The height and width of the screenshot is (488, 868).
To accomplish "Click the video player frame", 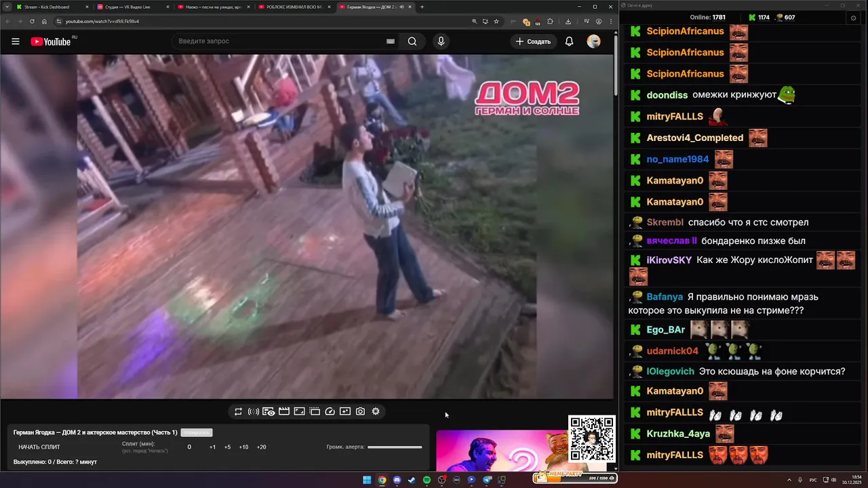I will pos(307,226).
